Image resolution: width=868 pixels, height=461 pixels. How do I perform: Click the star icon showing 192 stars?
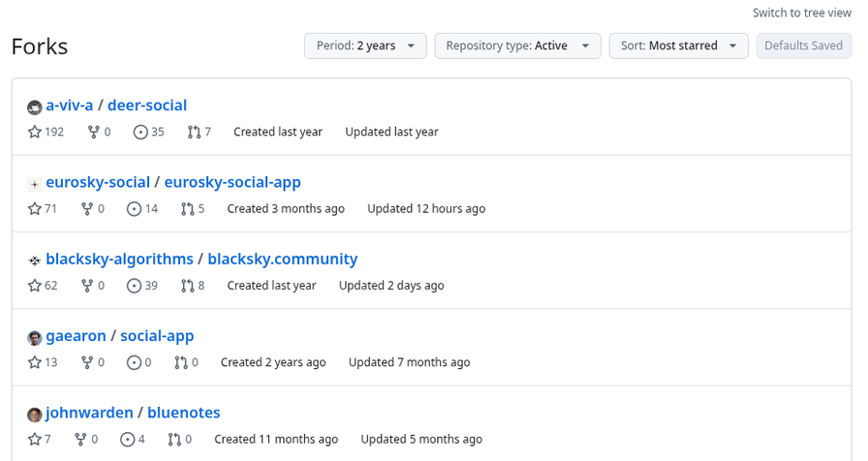click(34, 132)
